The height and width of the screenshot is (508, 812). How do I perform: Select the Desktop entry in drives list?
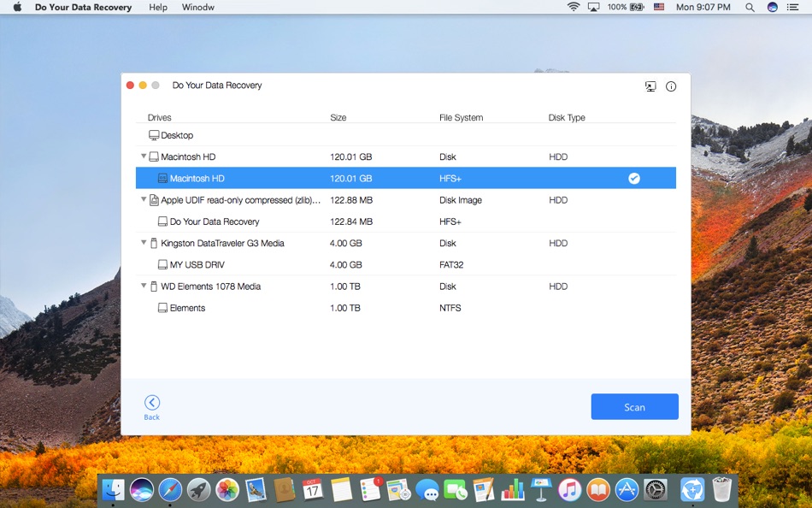(x=405, y=135)
